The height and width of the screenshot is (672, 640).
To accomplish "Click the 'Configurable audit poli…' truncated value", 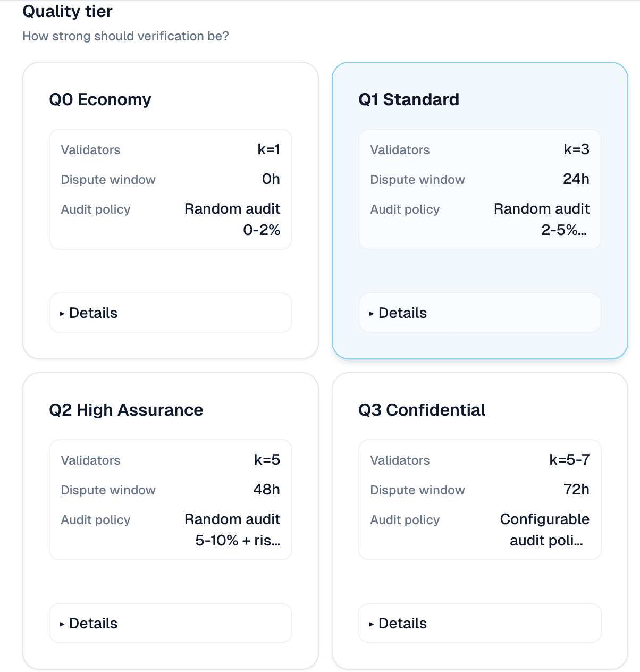I will click(x=544, y=530).
